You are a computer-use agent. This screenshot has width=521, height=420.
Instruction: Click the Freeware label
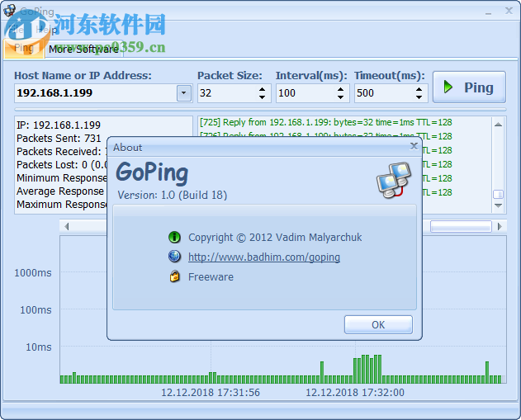point(211,277)
